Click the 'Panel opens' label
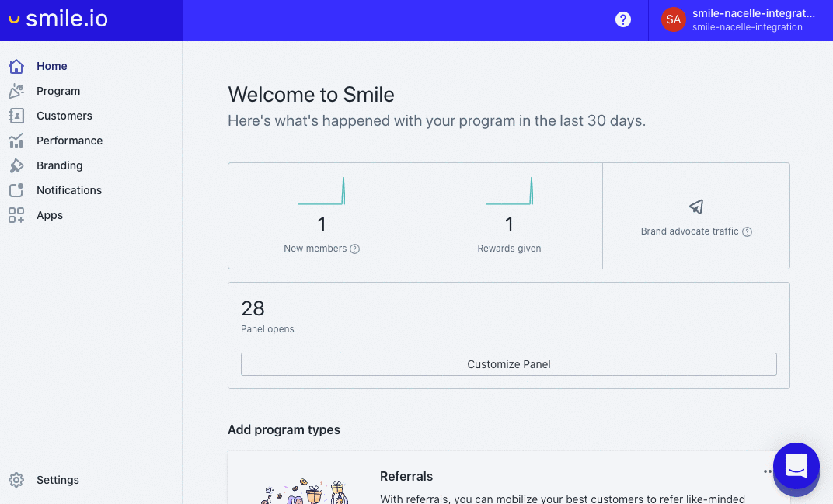Viewport: 833px width, 504px height. pyautogui.click(x=267, y=329)
